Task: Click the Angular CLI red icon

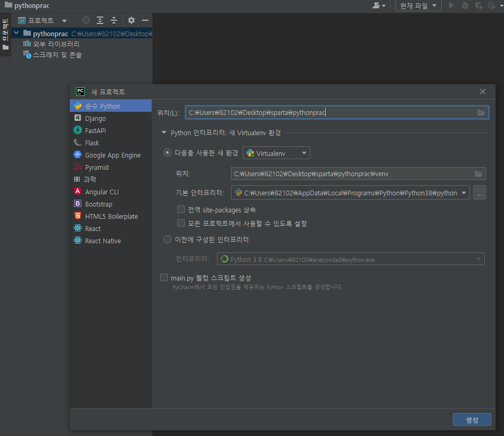Action: (x=78, y=191)
